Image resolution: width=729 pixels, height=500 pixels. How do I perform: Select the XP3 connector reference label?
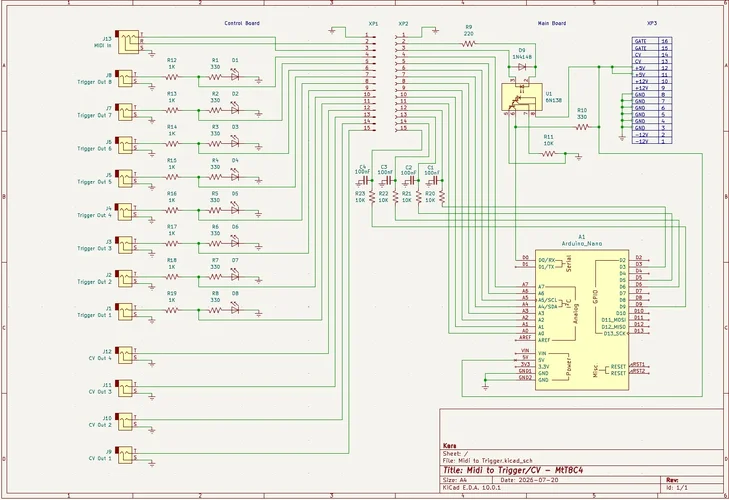pos(652,23)
